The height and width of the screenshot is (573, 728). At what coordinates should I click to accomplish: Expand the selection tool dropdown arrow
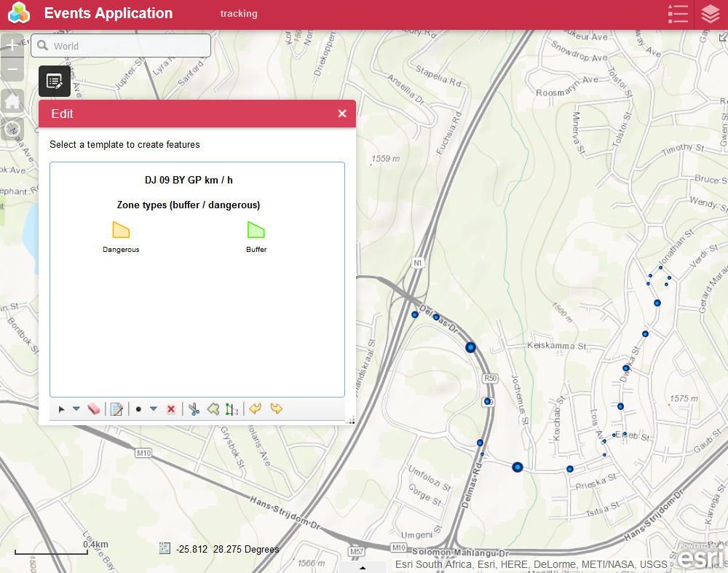point(76,409)
